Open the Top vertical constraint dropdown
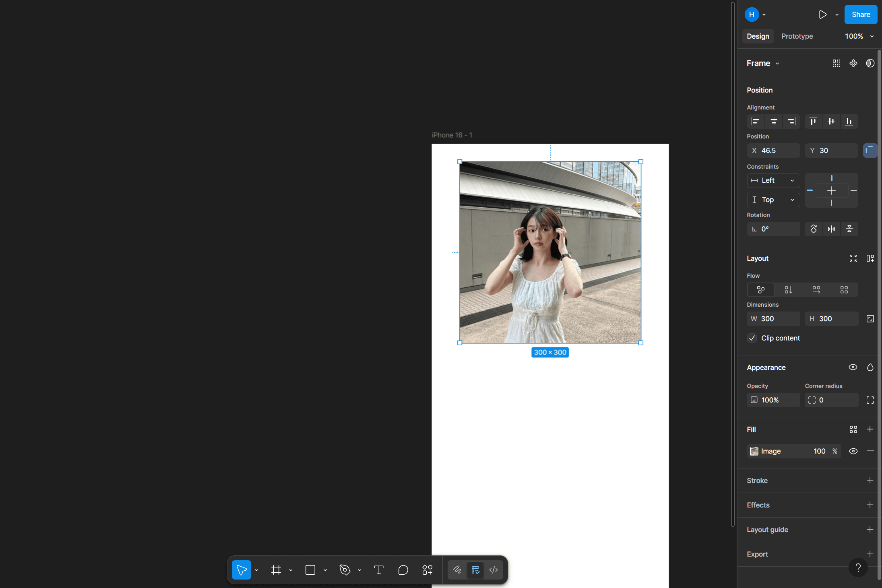882x588 pixels. click(773, 200)
